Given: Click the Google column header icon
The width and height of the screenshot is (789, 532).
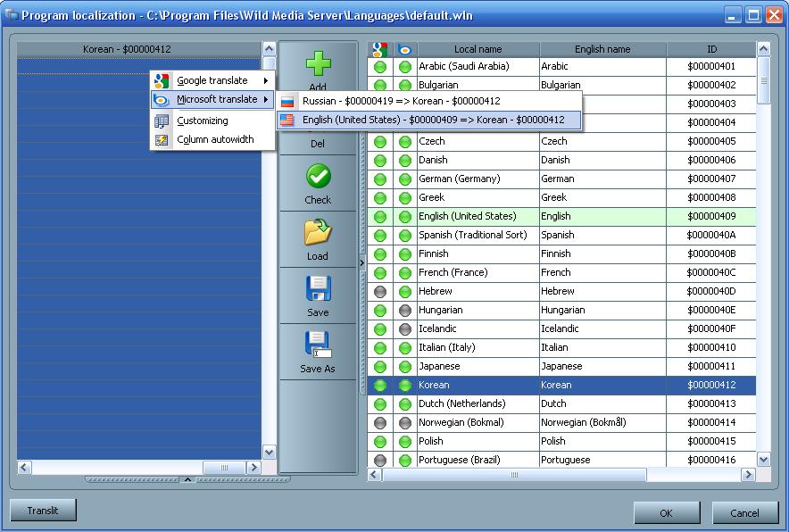Looking at the screenshot, I should 380,50.
